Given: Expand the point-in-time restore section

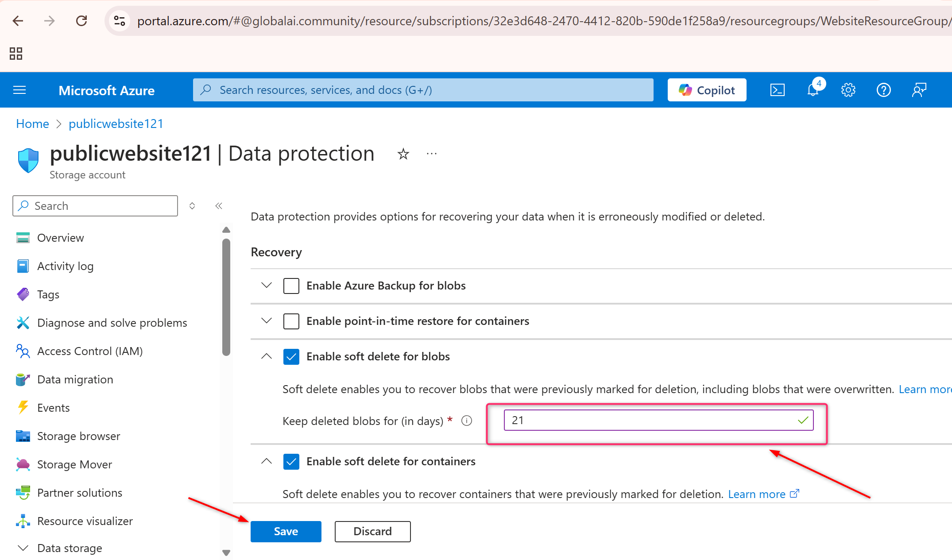Looking at the screenshot, I should point(267,321).
